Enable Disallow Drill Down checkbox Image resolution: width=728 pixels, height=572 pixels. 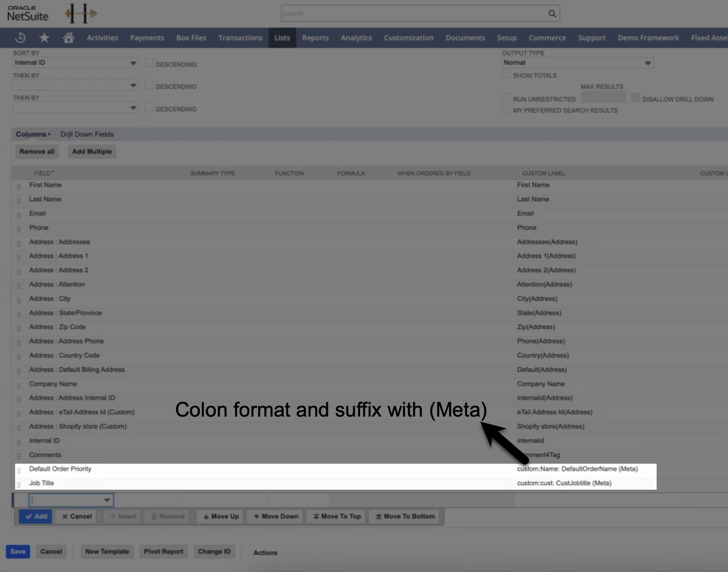636,97
